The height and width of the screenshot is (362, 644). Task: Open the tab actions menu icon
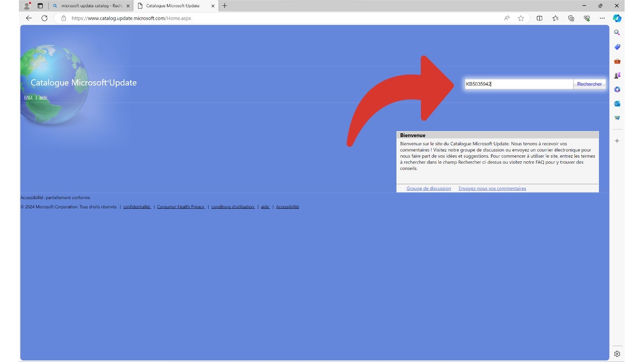(40, 6)
